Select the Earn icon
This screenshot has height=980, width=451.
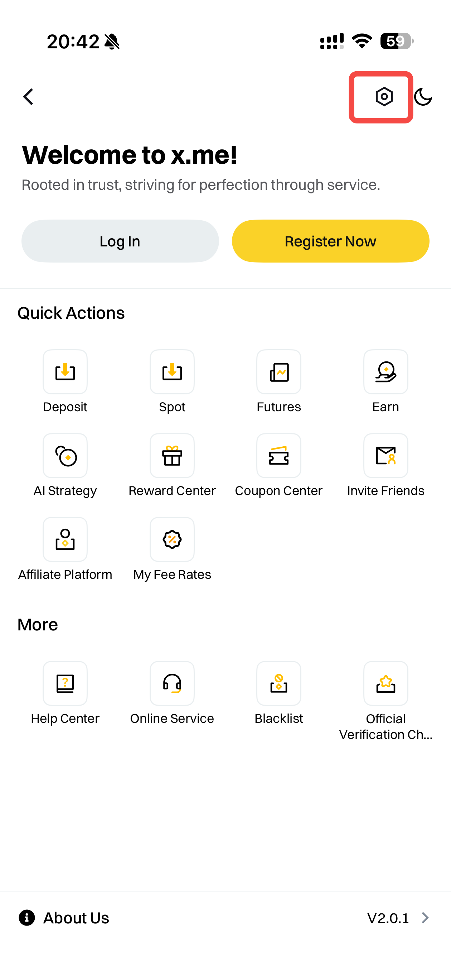(x=385, y=372)
